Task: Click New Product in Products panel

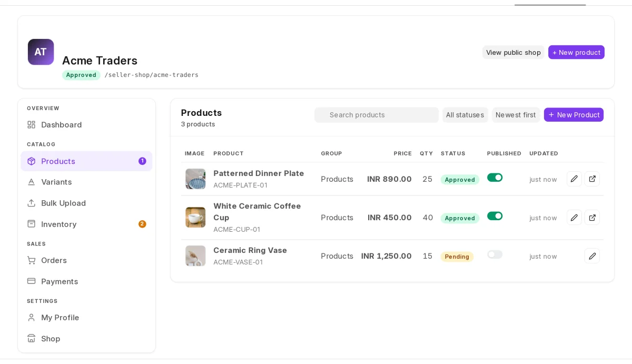Action: [574, 115]
